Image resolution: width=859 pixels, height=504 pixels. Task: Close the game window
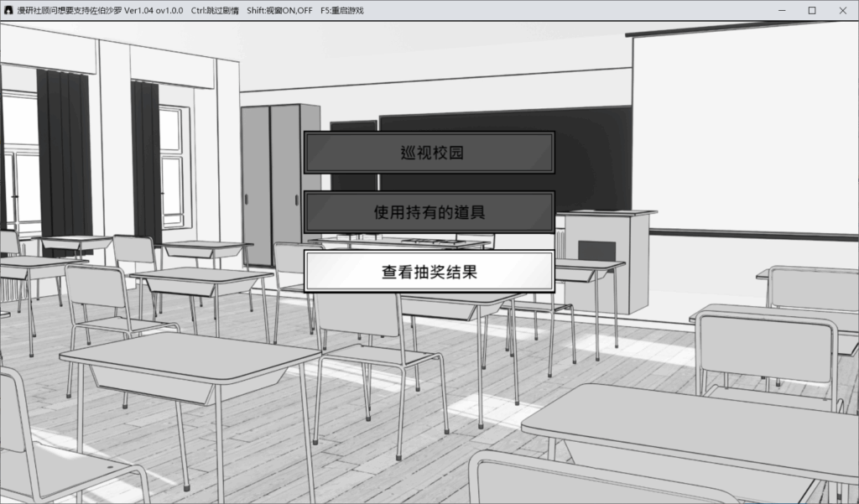coord(843,10)
